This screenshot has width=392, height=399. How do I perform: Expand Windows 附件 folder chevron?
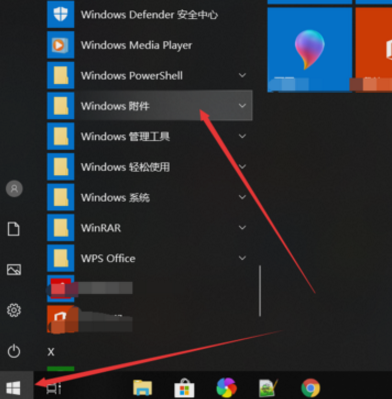click(x=242, y=106)
